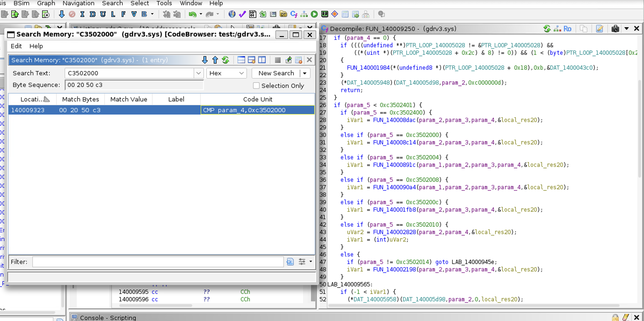Click the Decompile panel edit pencil icon
The height and width of the screenshot is (321, 644).
(x=600, y=29)
